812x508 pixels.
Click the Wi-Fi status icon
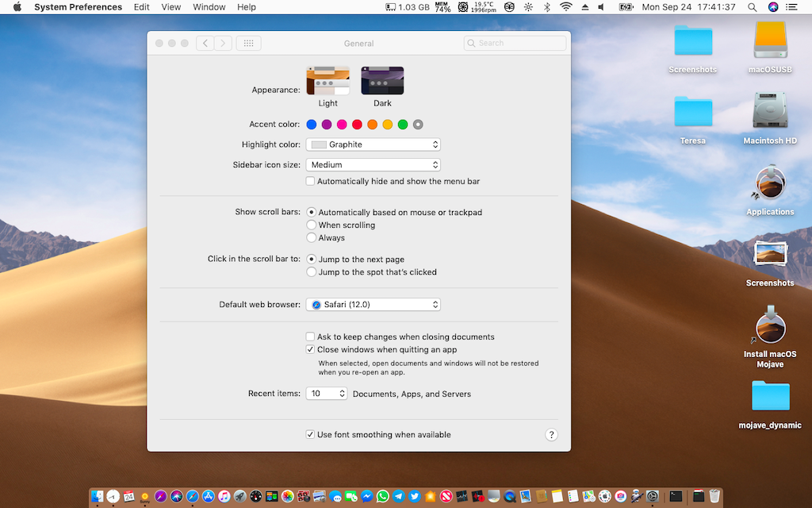coord(566,7)
